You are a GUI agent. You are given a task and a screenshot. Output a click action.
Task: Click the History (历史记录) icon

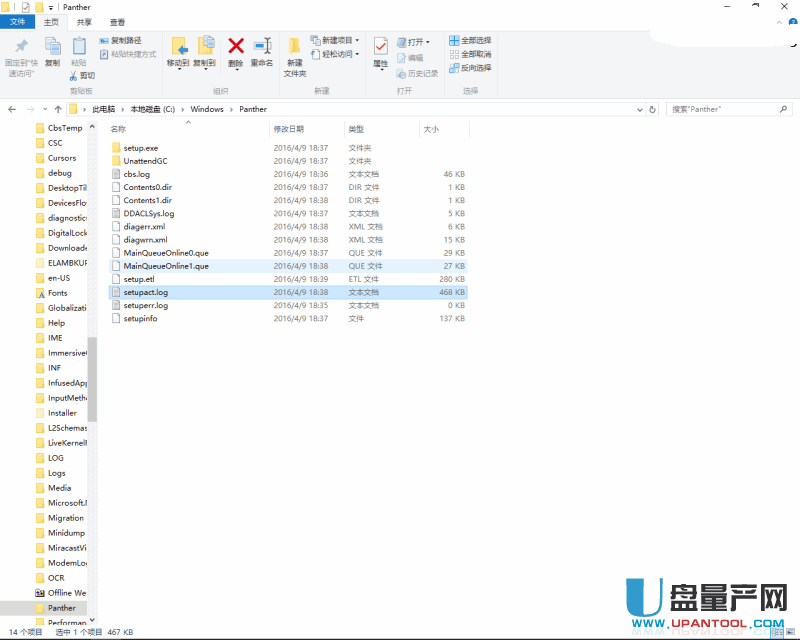pyautogui.click(x=420, y=74)
